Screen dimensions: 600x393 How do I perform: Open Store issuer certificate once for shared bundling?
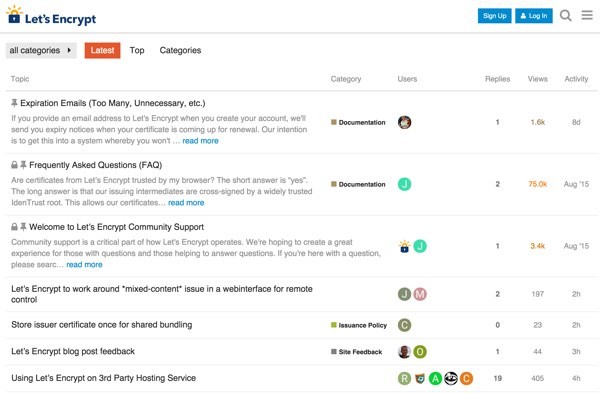[x=101, y=325]
